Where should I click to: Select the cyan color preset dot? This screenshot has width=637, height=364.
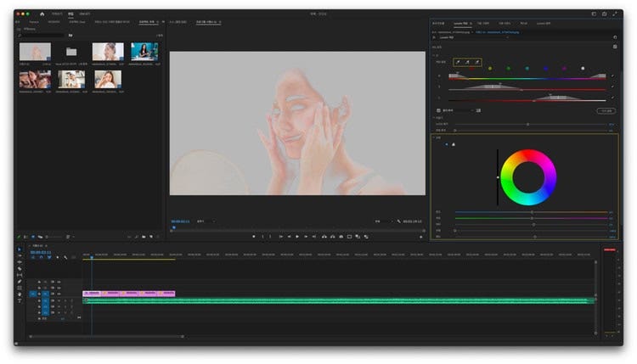click(x=527, y=69)
